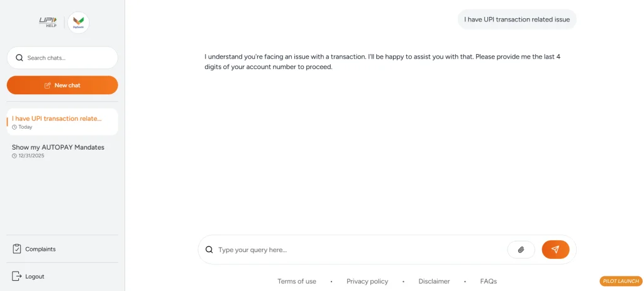Click the paperclip attachment icon
Viewport: 644px width, 291px height.
tap(521, 250)
